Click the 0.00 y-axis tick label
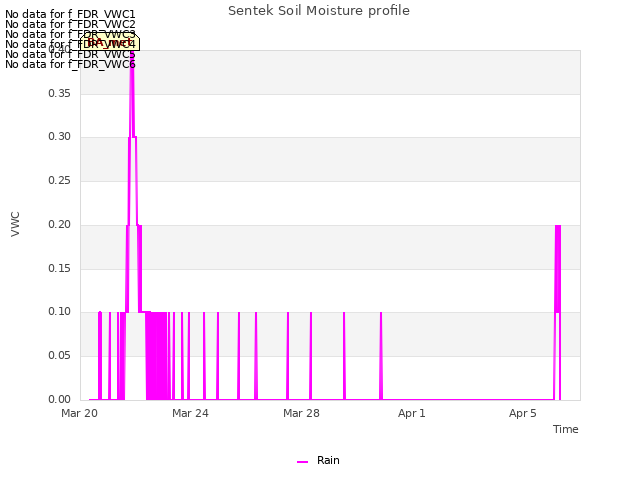Screen dimensions: 640x480 click(60, 399)
